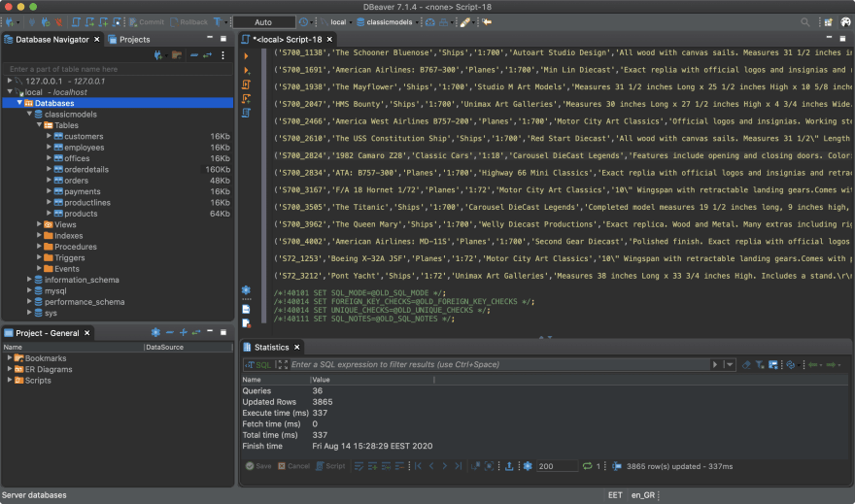Select the performance_schema database
855x504 pixels.
point(85,302)
